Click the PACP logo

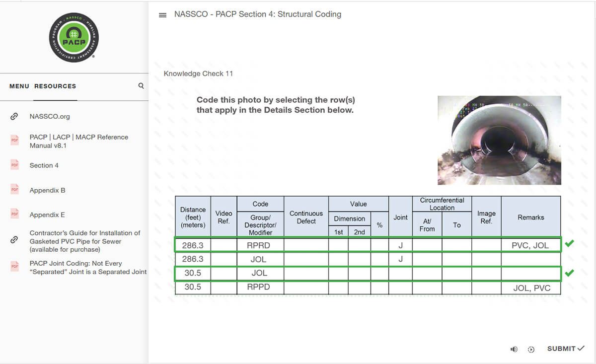[x=74, y=37]
